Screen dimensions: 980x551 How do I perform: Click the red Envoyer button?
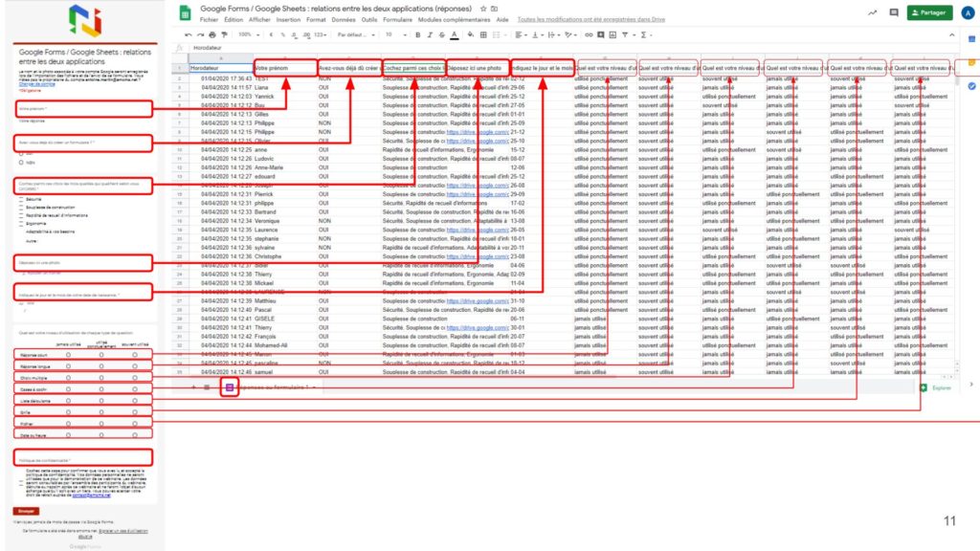[x=26, y=512]
